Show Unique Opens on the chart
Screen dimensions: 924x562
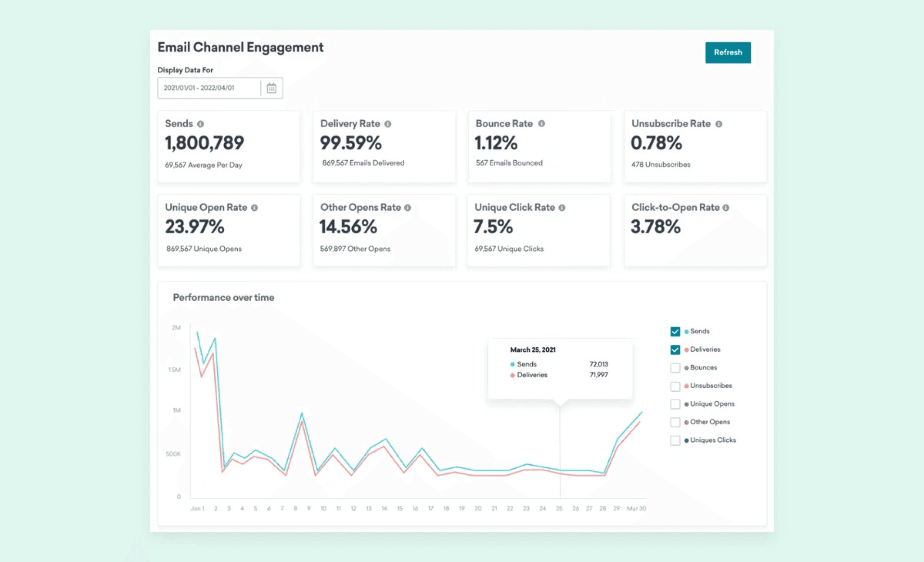pos(675,404)
